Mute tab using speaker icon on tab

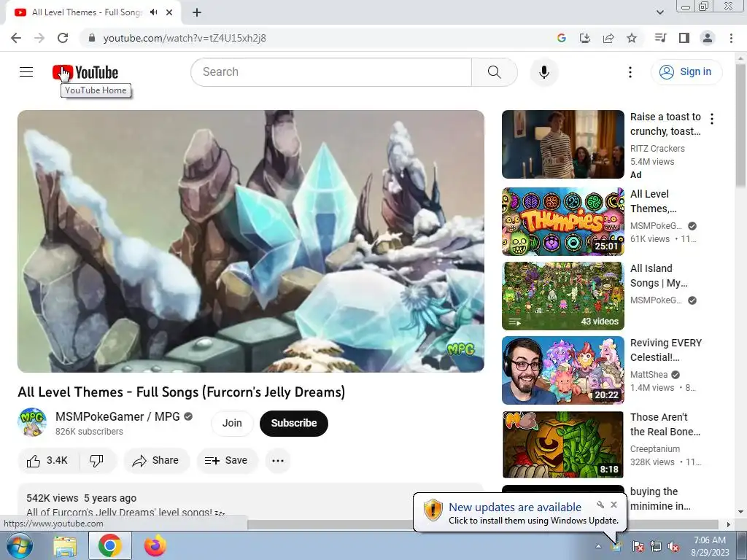(x=153, y=12)
